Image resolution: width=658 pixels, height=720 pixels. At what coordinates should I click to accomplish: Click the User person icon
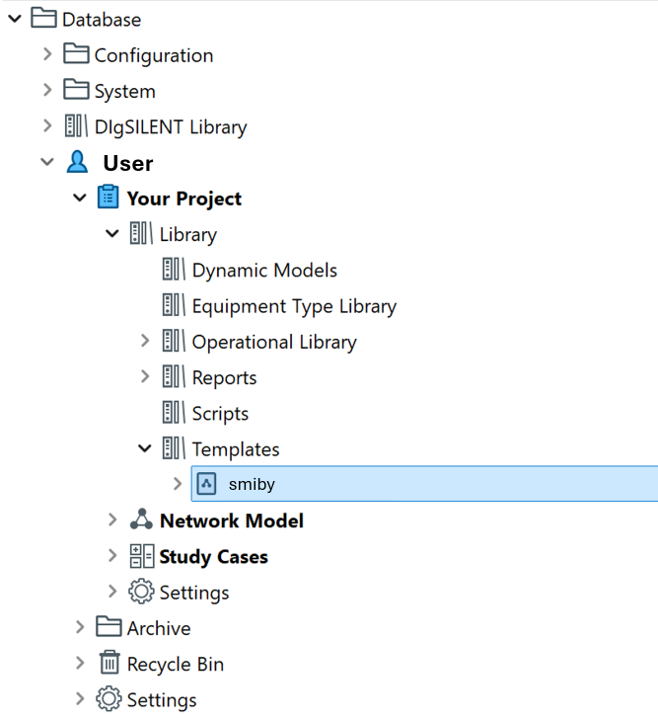77,163
